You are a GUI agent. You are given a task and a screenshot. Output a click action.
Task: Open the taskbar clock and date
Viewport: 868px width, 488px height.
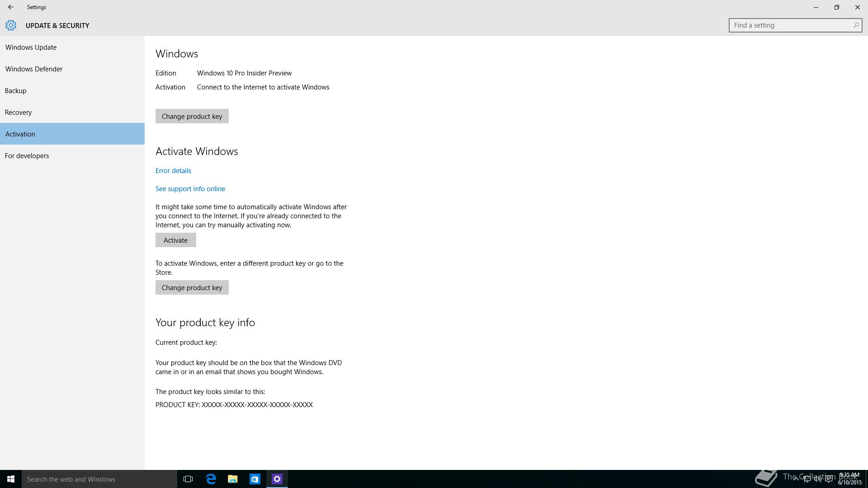[850, 479]
